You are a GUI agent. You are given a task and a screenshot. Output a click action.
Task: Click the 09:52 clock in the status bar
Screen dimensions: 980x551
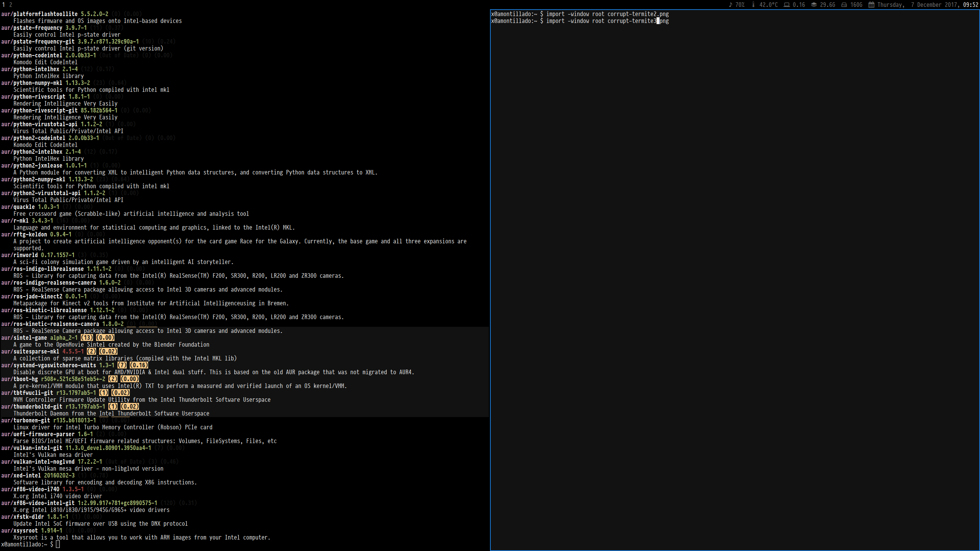(970, 5)
